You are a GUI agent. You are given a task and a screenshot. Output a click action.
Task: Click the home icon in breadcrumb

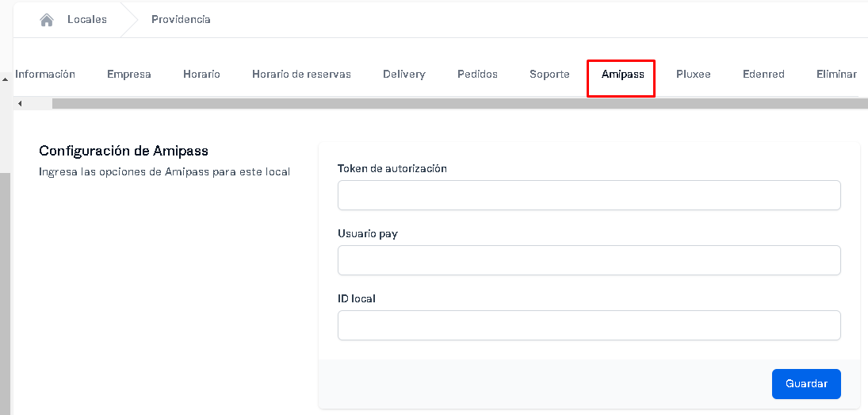pos(47,20)
